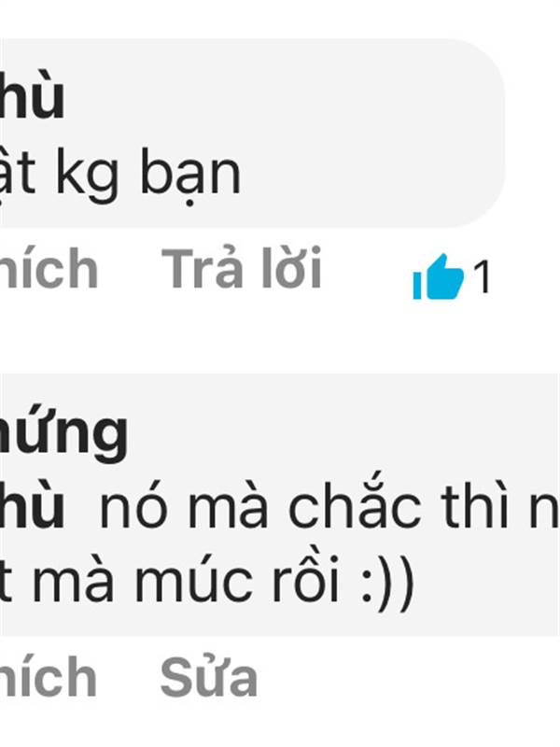Tap Trả lời under the first comment
This screenshot has width=560, height=747.
pos(242,268)
